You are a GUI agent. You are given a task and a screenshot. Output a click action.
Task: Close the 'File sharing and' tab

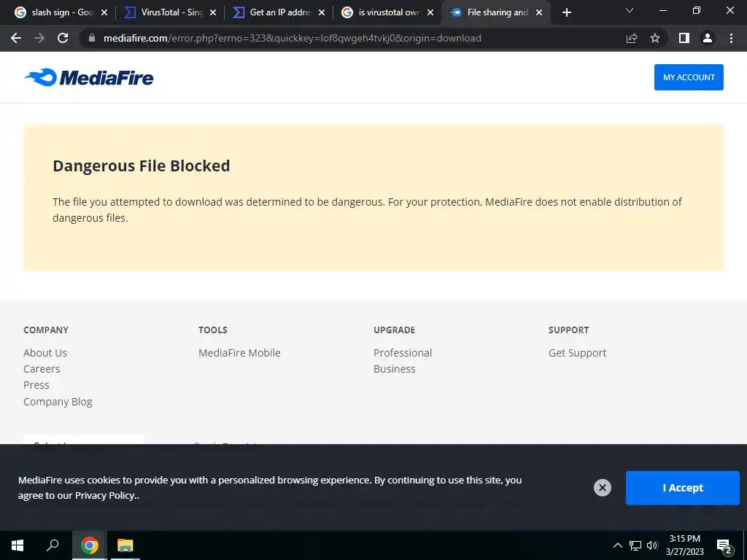click(539, 12)
